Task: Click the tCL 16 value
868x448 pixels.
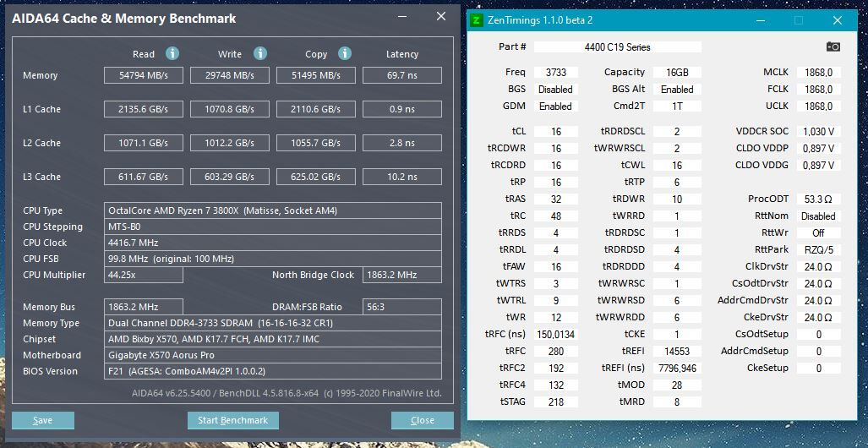Action: 556,132
